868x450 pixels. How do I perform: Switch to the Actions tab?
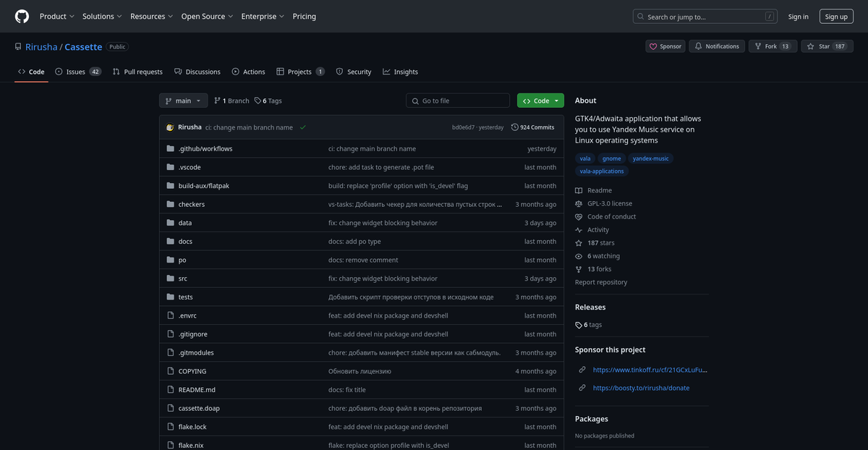pyautogui.click(x=248, y=72)
